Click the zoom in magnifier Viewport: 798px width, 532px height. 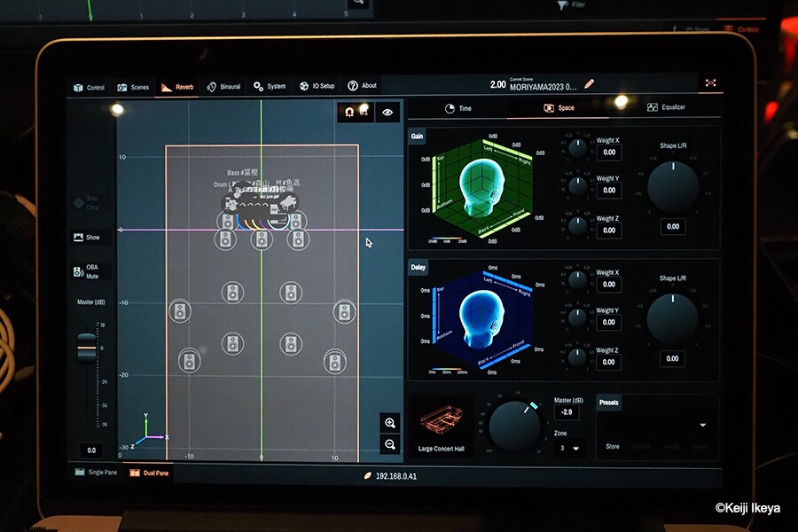(x=389, y=423)
